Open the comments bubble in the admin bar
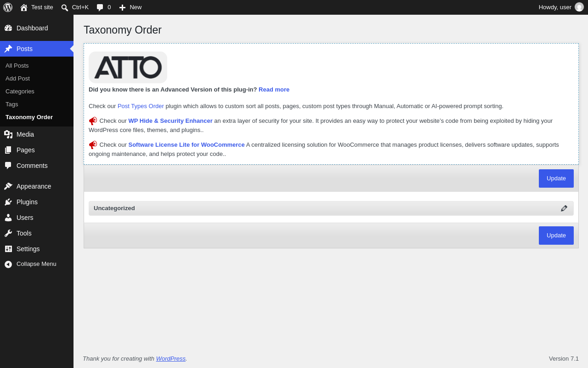Image resolution: width=588 pixels, height=368 pixels. (x=100, y=7)
